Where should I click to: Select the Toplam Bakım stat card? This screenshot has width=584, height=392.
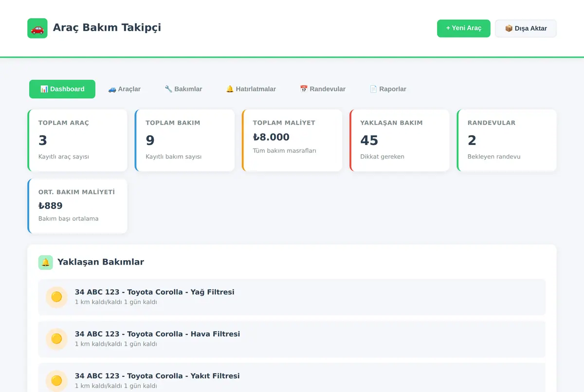(184, 140)
